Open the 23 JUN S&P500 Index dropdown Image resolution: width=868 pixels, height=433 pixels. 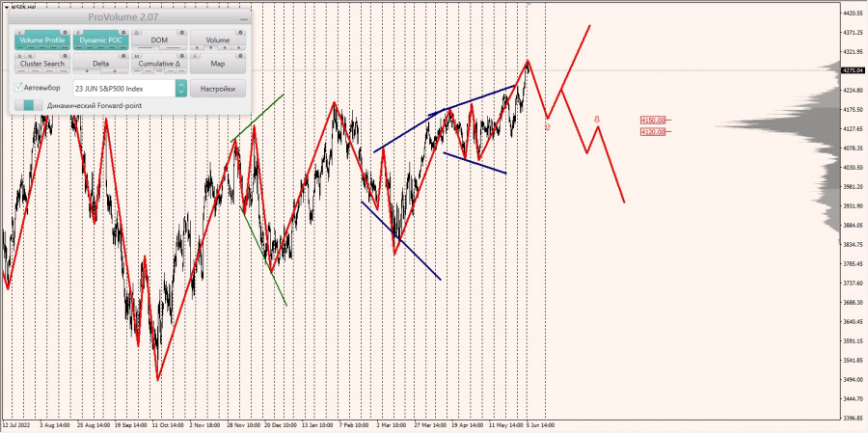(x=129, y=89)
